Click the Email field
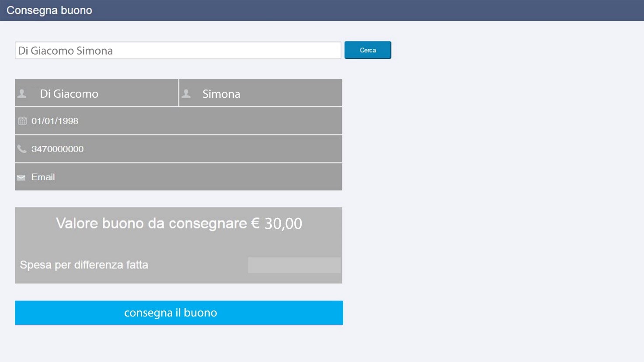Screen dimensions: 644x362 click(x=178, y=177)
